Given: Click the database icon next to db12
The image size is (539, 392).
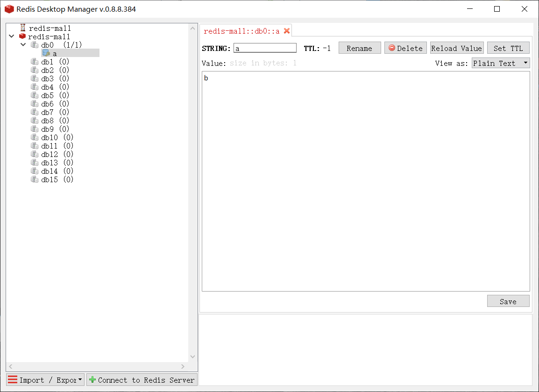Looking at the screenshot, I should click(x=35, y=154).
